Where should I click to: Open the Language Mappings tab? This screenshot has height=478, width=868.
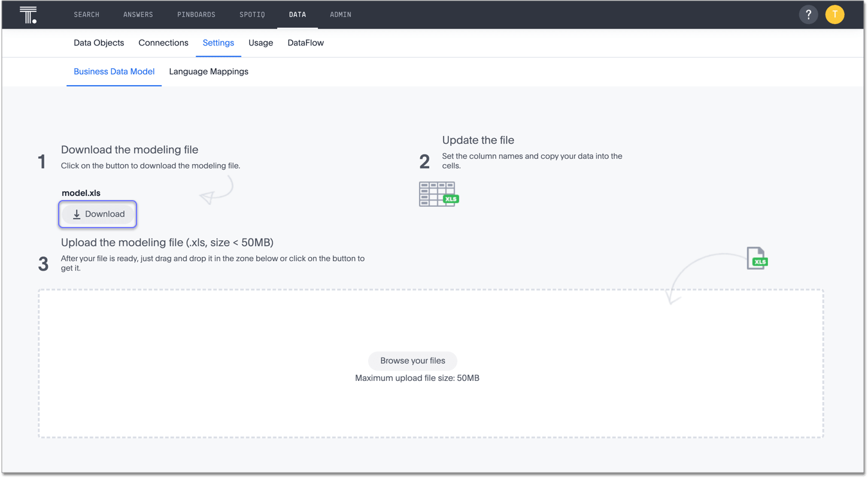pyautogui.click(x=208, y=72)
